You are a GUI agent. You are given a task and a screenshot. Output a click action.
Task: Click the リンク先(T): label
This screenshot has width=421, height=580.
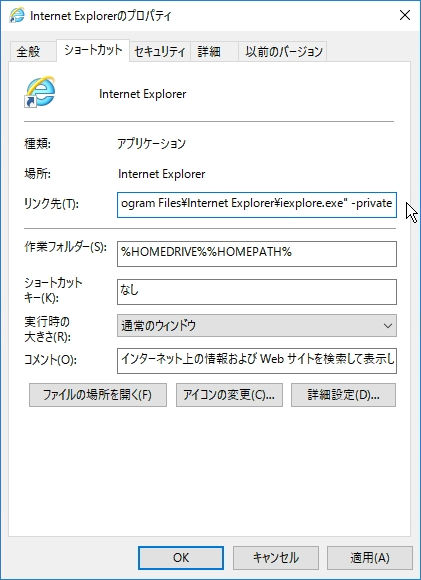coord(51,204)
